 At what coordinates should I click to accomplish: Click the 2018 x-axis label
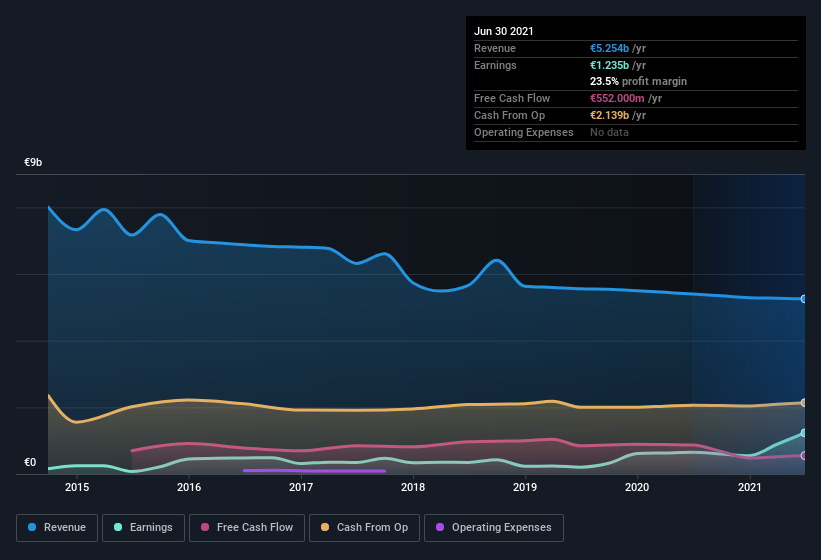coord(413,487)
